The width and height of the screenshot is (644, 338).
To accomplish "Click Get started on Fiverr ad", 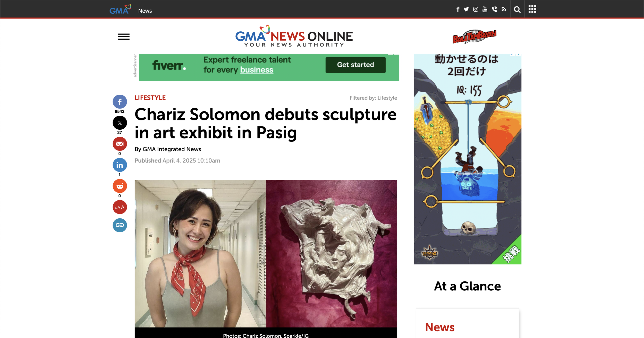I will point(355,65).
